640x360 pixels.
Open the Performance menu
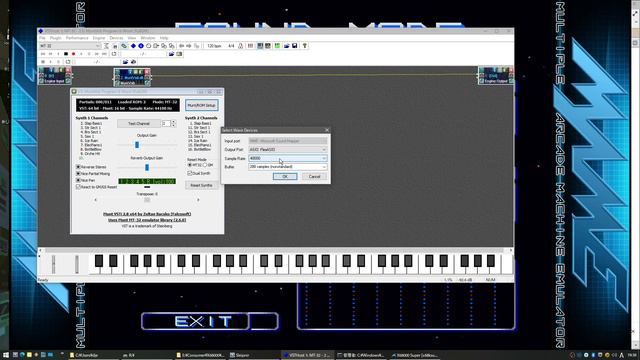point(77,38)
